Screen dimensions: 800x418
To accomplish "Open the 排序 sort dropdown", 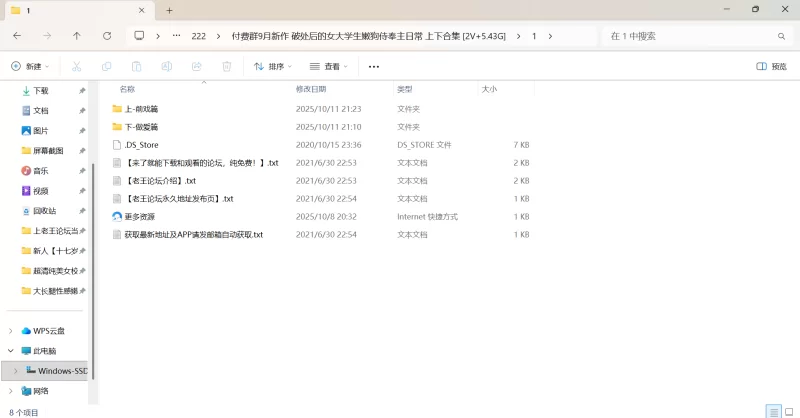I will tap(273, 67).
